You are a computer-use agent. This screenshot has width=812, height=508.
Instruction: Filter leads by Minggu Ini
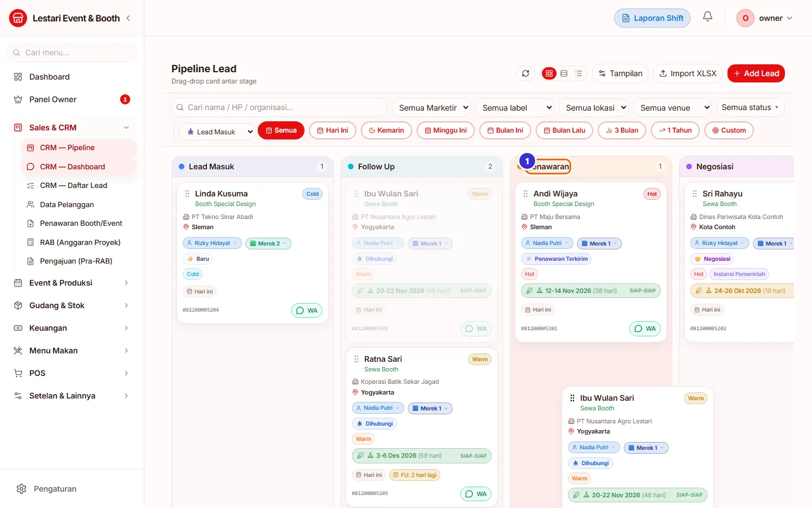click(x=445, y=130)
